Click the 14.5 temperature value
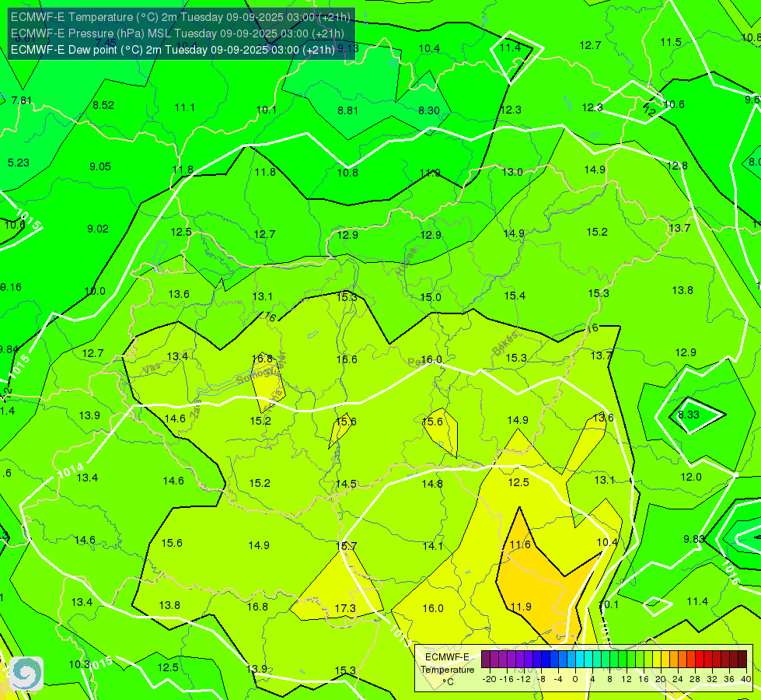The width and height of the screenshot is (761, 700). (346, 484)
